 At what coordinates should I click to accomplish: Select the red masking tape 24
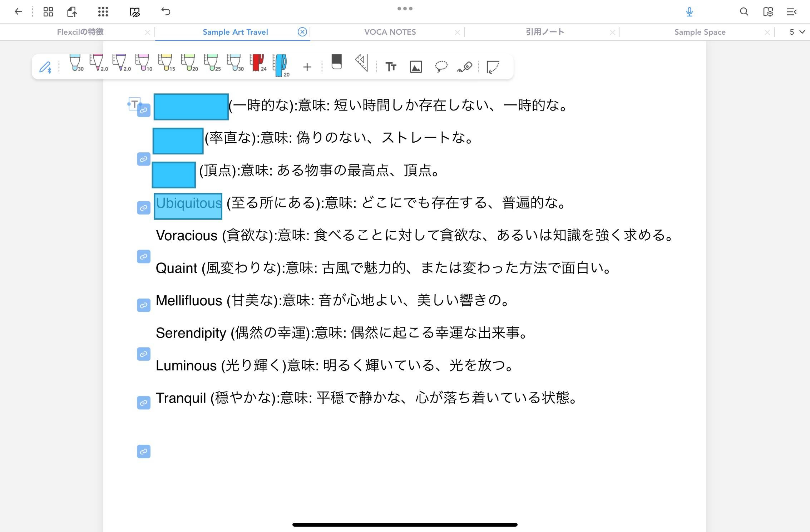(258, 63)
